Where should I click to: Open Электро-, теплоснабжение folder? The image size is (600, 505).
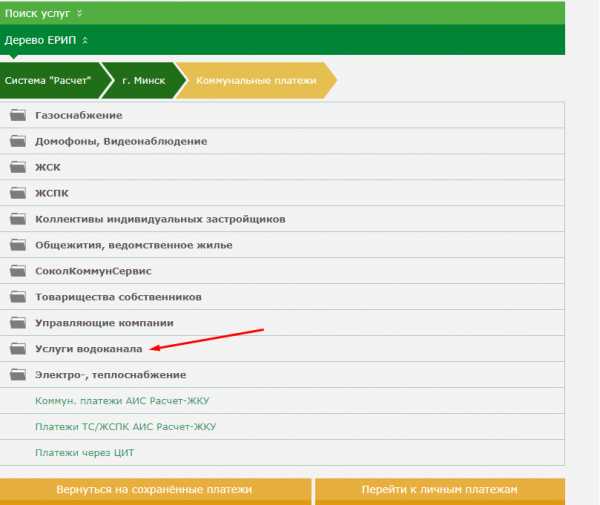tap(110, 375)
